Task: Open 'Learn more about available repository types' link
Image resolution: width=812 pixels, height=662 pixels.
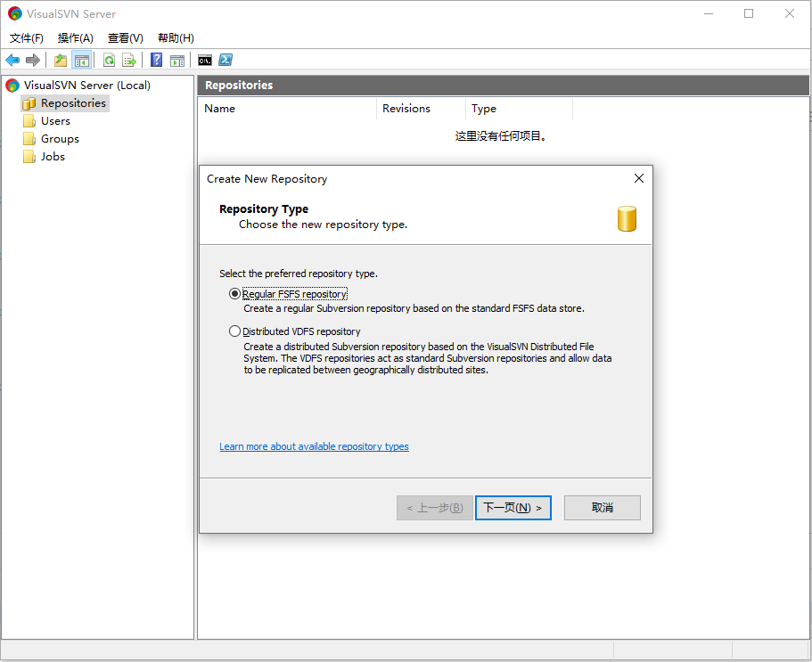Action: click(314, 446)
